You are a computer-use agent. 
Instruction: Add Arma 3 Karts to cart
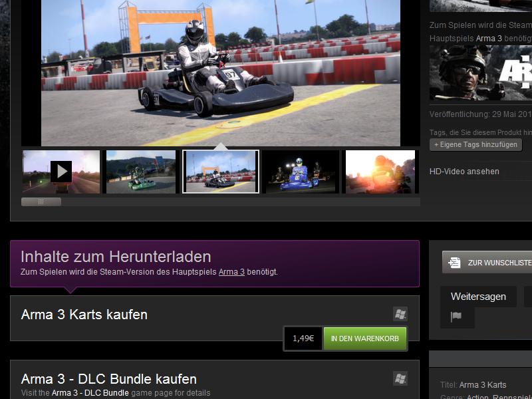tap(364, 338)
